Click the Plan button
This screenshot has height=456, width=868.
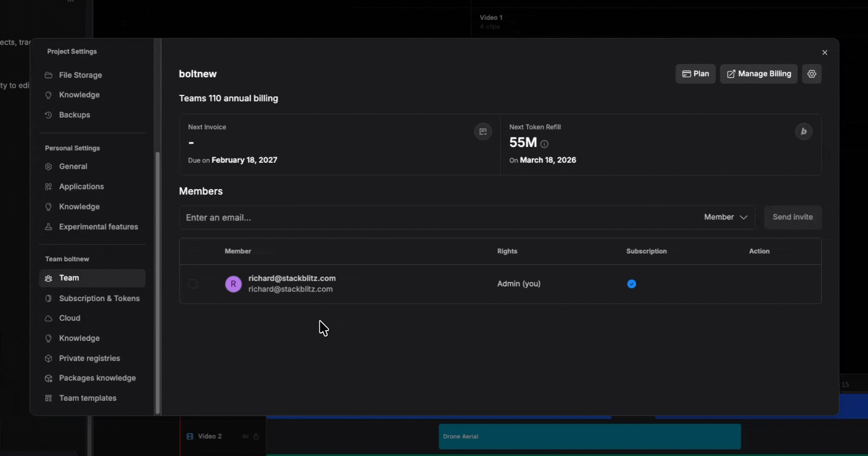pos(695,74)
